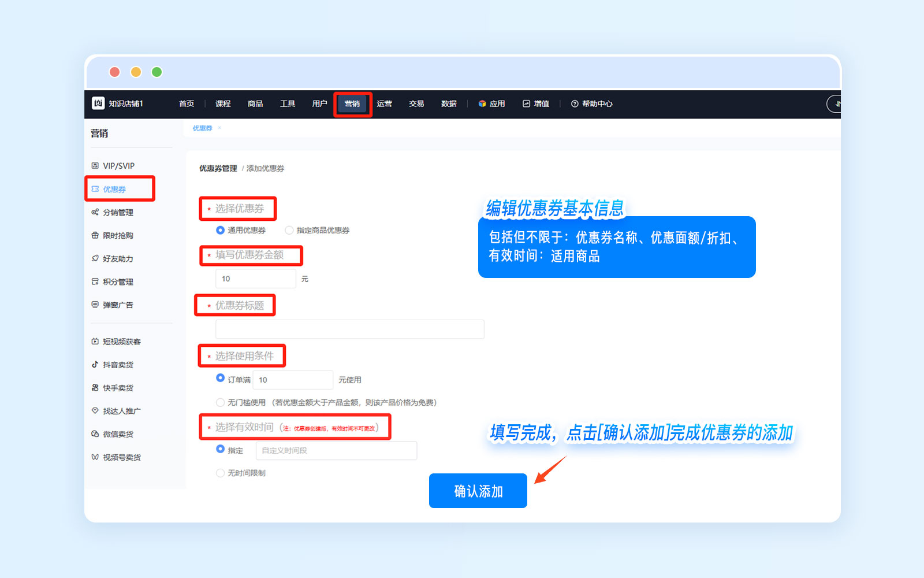Close the 优惠券 tab with x
924x578 pixels.
point(219,128)
